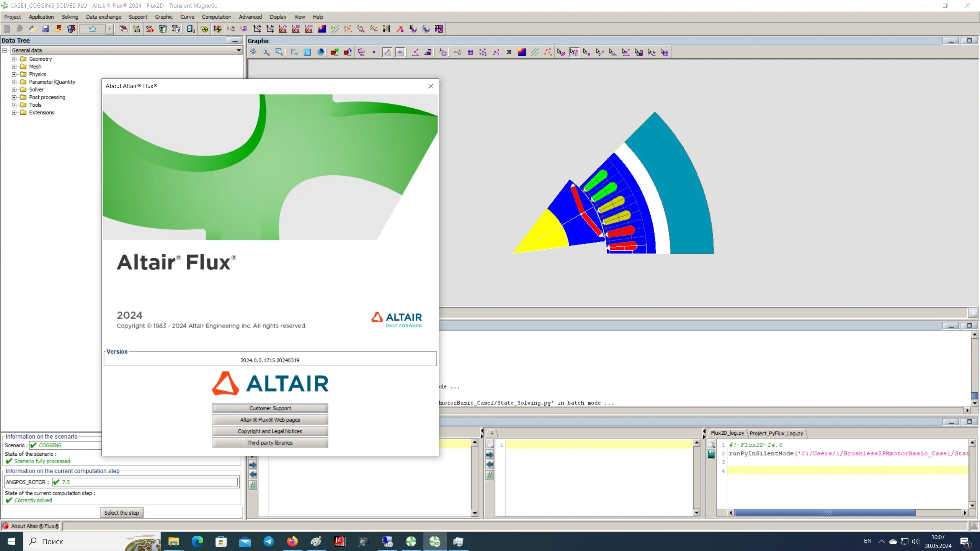980x551 pixels.
Task: Click the magnifier icon beside the Python log
Action: click(711, 445)
